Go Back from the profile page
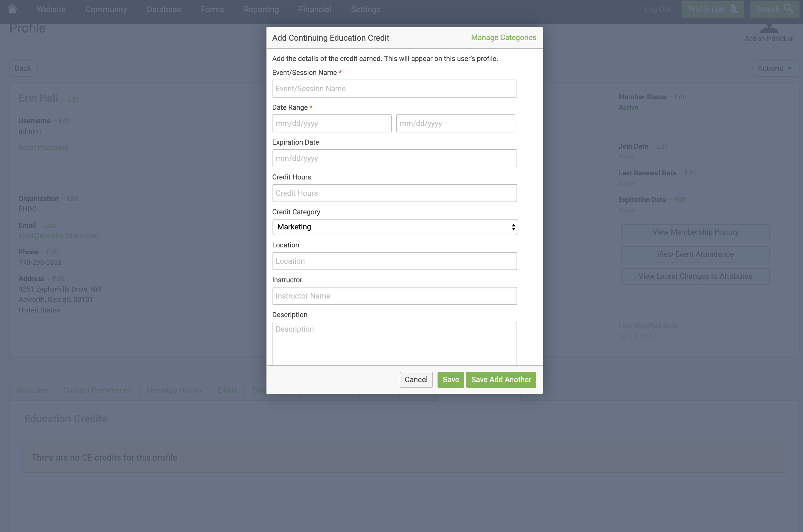Viewport: 803px width, 532px height. tap(23, 68)
